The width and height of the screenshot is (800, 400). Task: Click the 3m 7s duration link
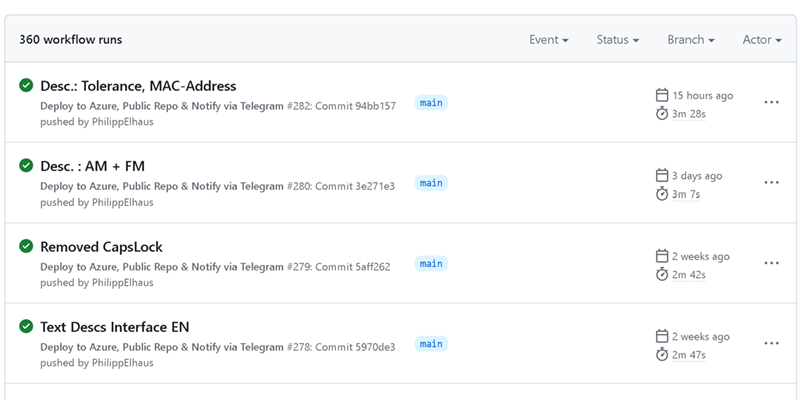[686, 194]
